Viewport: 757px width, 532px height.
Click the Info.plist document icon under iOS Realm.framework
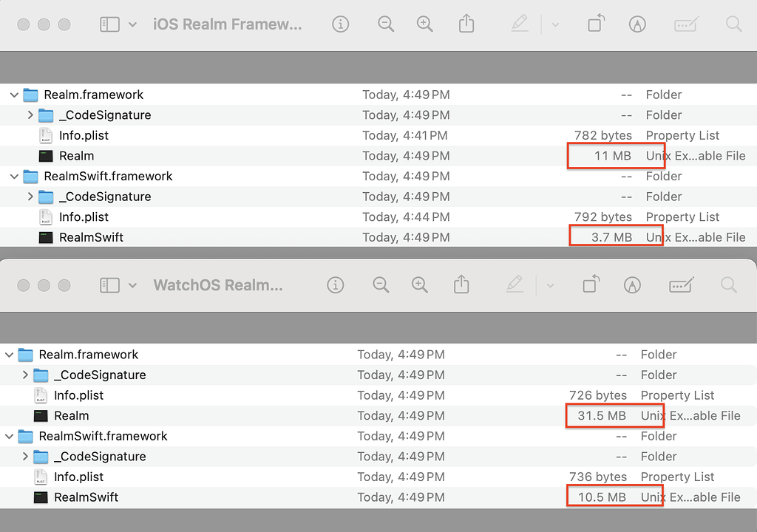click(x=46, y=135)
